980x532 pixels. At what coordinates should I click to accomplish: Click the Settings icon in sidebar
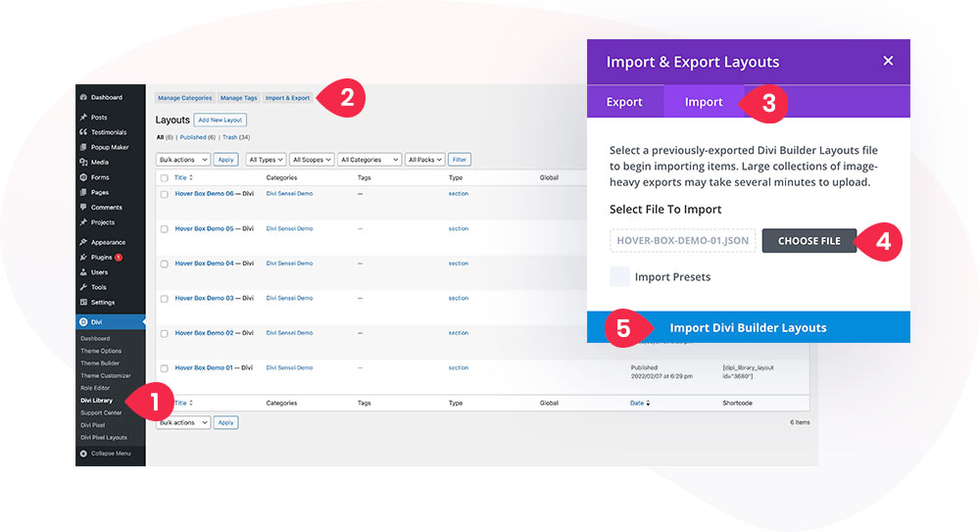[x=83, y=303]
